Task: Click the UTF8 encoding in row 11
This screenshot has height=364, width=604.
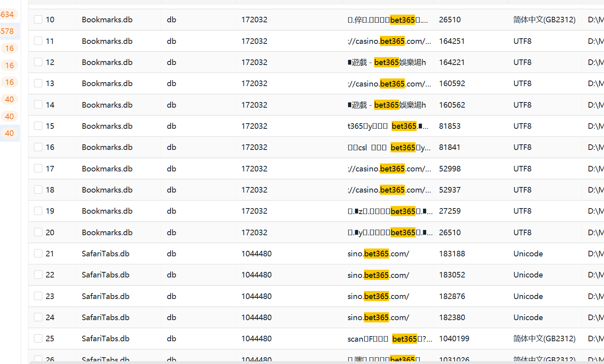Action: point(522,41)
